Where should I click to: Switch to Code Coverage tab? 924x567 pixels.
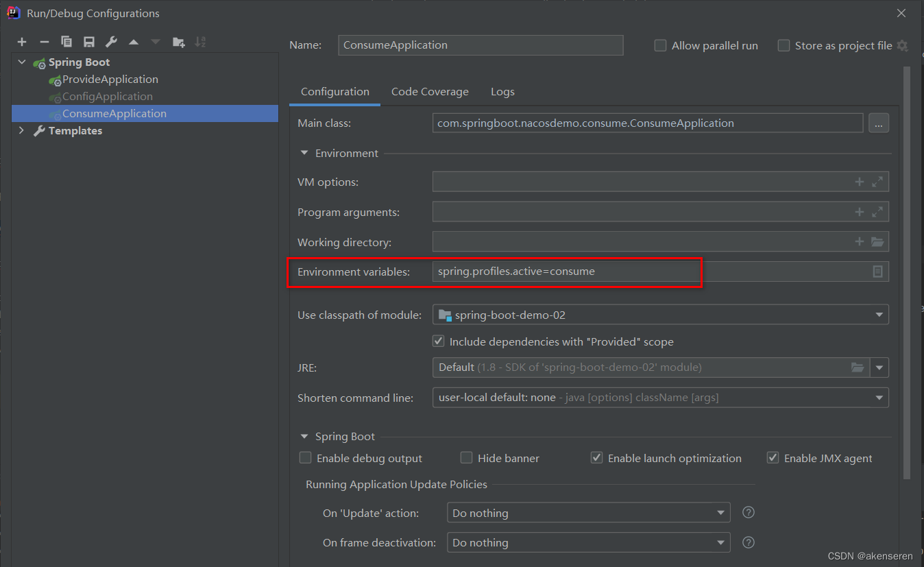[430, 92]
